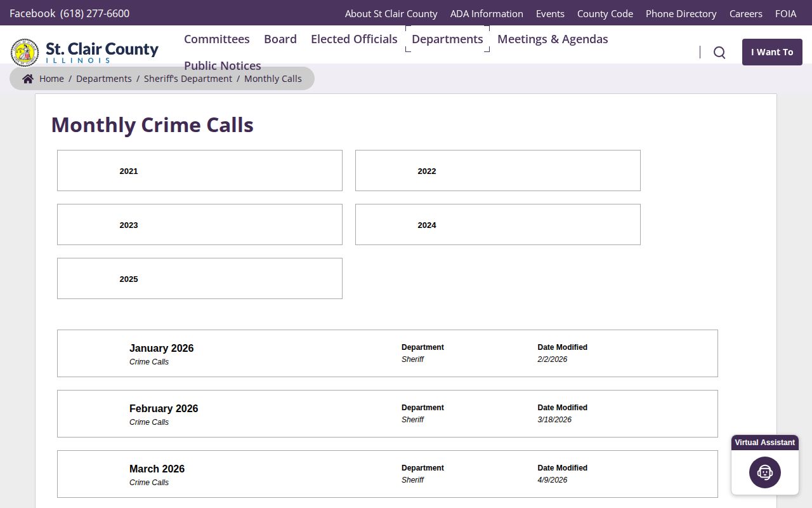
Task: Open the Phone Directory link
Action: coord(681,13)
